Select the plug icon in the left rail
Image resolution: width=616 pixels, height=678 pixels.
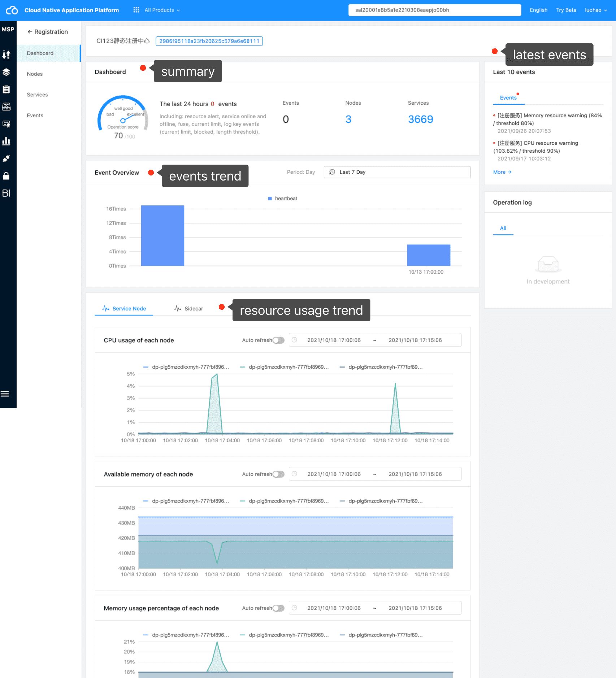pyautogui.click(x=6, y=158)
